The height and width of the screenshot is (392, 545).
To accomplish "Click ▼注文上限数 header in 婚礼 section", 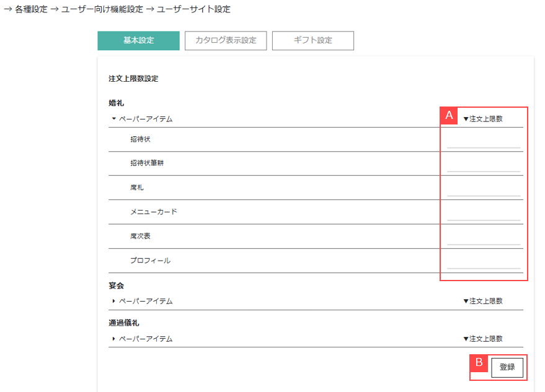I will click(483, 119).
